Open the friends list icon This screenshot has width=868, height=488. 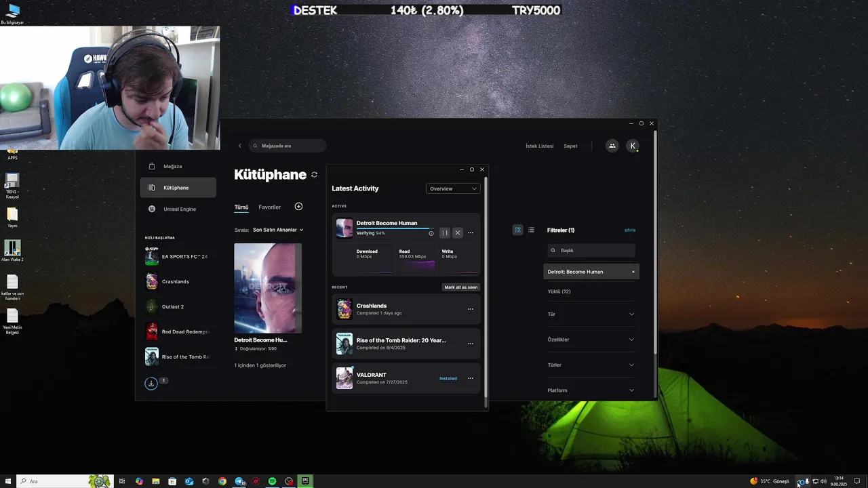(612, 146)
